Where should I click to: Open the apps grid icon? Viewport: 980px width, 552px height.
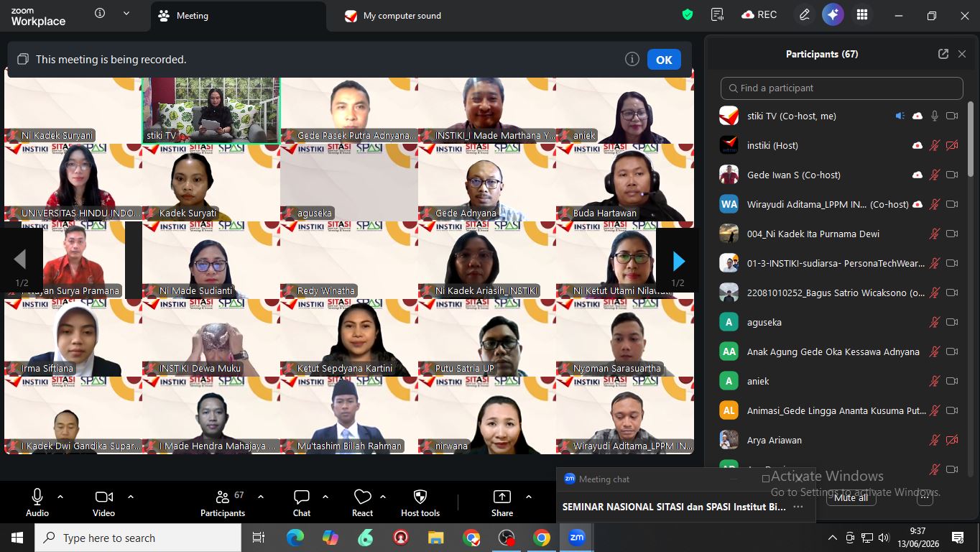pos(862,14)
